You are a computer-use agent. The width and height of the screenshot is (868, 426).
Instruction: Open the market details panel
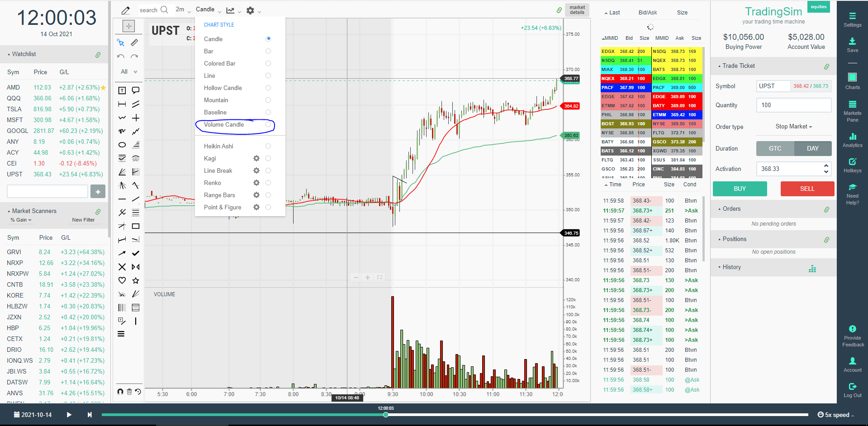point(577,9)
